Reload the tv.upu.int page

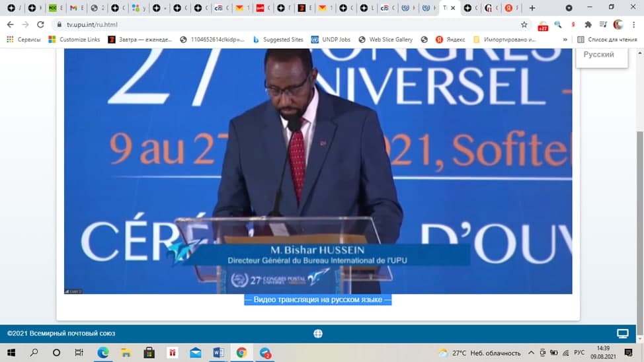tap(40, 24)
